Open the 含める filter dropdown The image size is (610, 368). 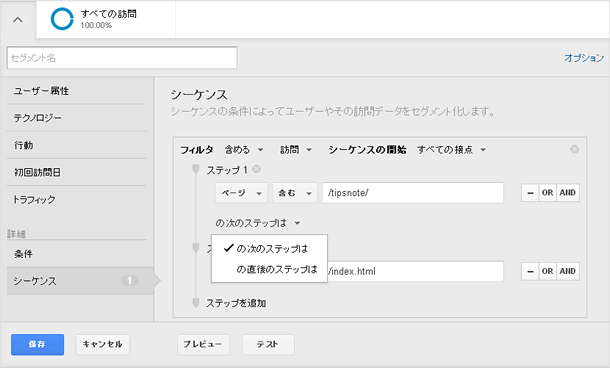point(244,150)
